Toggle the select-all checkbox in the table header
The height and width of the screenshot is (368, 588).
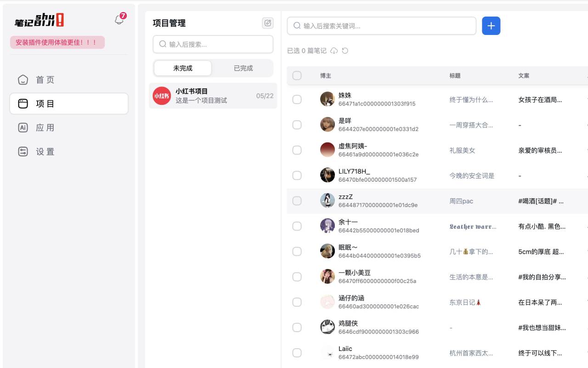(297, 75)
